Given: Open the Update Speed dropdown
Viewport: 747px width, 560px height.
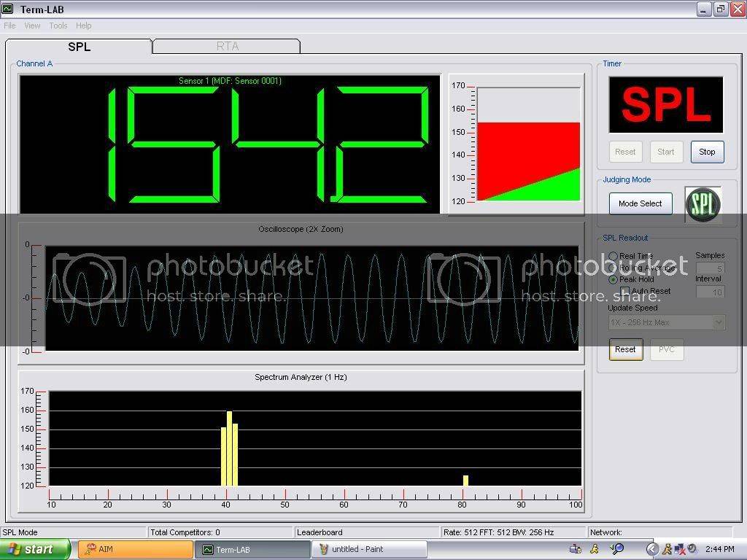Looking at the screenshot, I should [x=667, y=322].
